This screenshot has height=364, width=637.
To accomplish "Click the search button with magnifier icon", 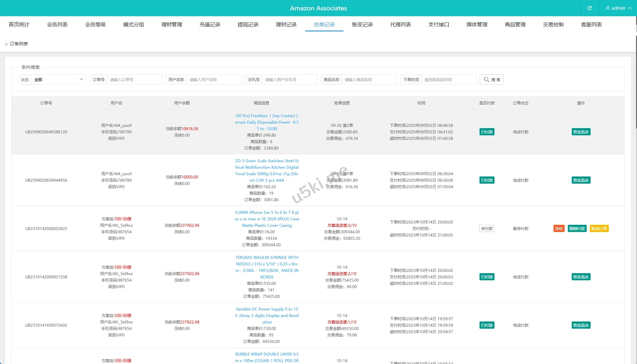I will (x=492, y=79).
